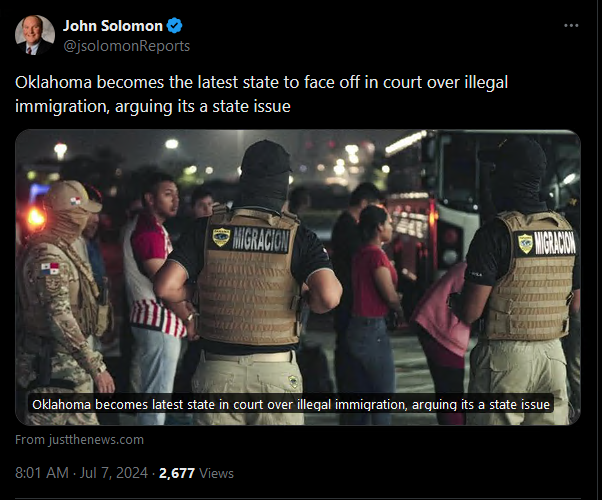Click the Panama flag patch on camouflage sleeve
The image size is (602, 500).
click(x=50, y=269)
